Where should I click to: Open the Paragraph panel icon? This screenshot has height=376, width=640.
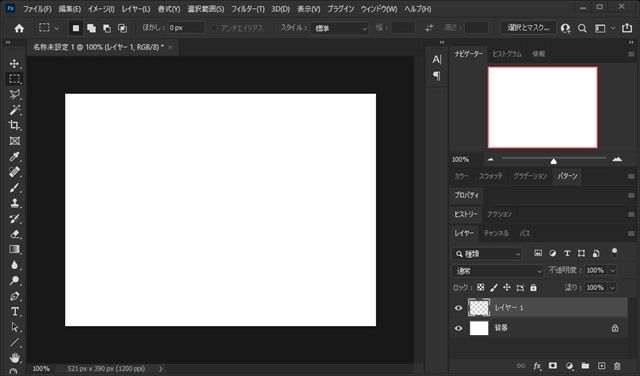437,76
